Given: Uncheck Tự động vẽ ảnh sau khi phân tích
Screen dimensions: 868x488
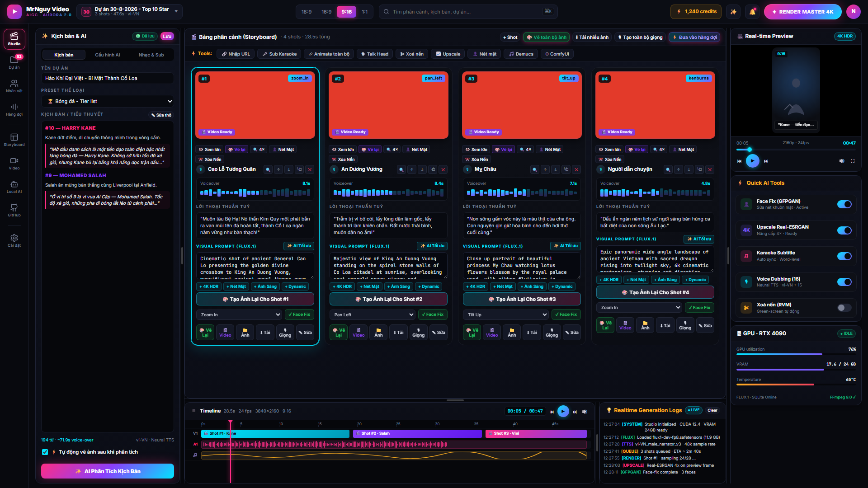Looking at the screenshot, I should click(45, 452).
